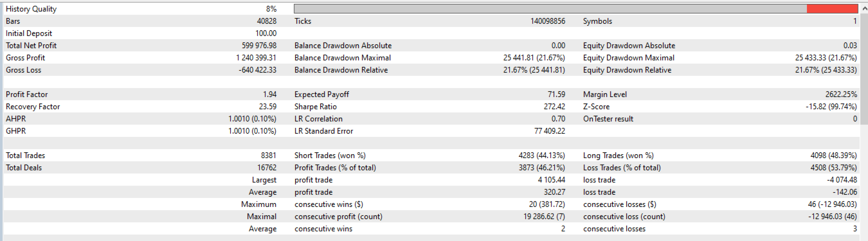868x241 pixels.
Task: Select Balance Drawdown Maximal value 25 441.81 (21.67%)
Action: [534, 58]
